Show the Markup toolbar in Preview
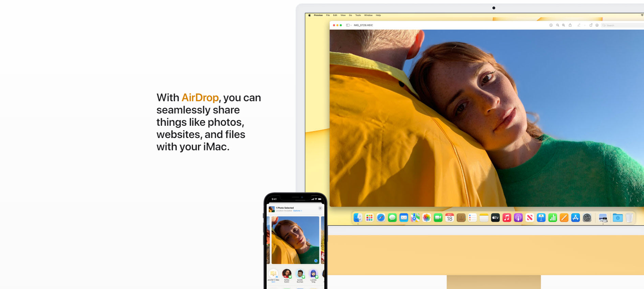The width and height of the screenshot is (644, 289). (597, 25)
